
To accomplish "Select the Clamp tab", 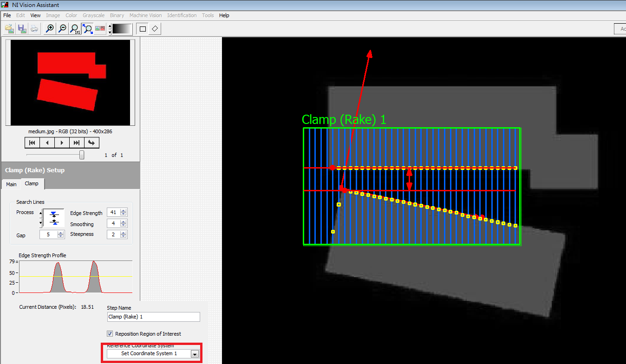I will pyautogui.click(x=32, y=183).
